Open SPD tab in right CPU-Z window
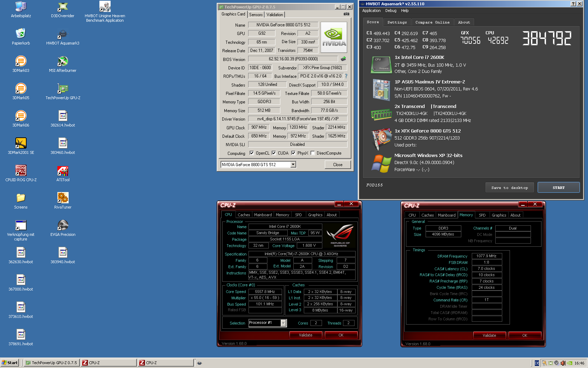This screenshot has height=368, width=588. pos(482,215)
